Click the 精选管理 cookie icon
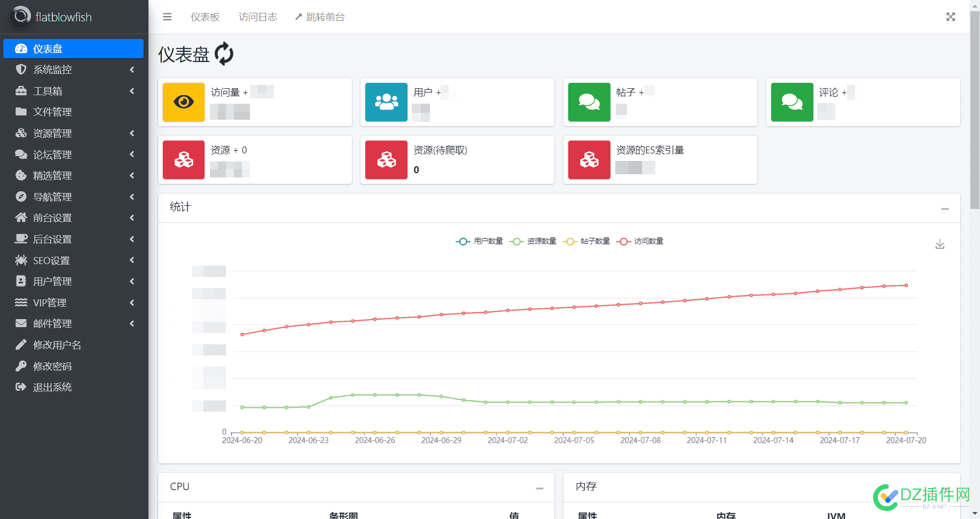The height and width of the screenshot is (519, 980). [x=21, y=175]
